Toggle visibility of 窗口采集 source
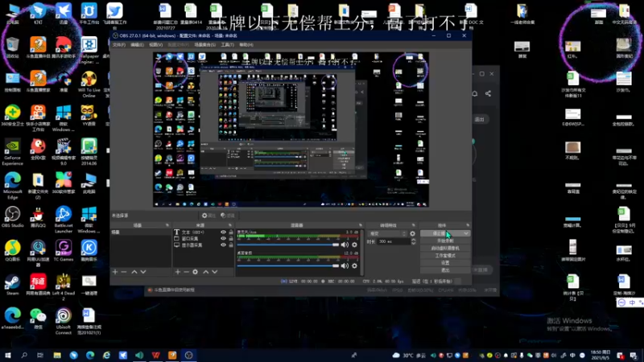This screenshot has height=362, width=644. coord(224,238)
